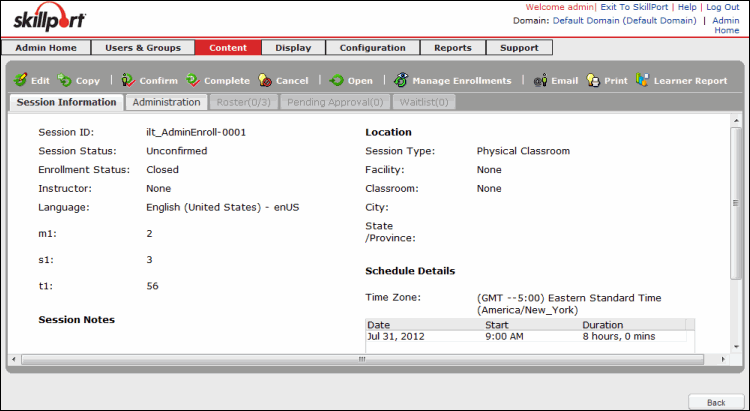Viewport: 750px width, 411px height.
Task: Select the Jul 31, 2012 date cell
Action: coord(396,336)
